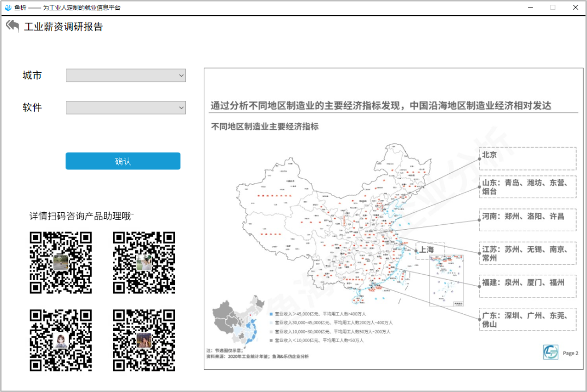
Task: Click the 详情扫码咨询产品助理哦 prompt text
Action: click(x=81, y=216)
